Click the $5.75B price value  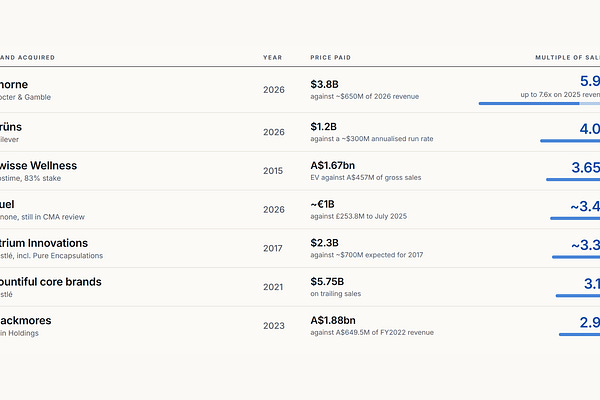pyautogui.click(x=327, y=282)
